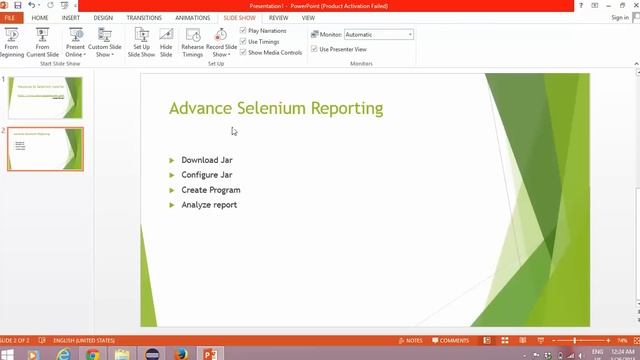Toggle Use Timings checkbox
The image size is (640, 360).
pyautogui.click(x=243, y=42)
